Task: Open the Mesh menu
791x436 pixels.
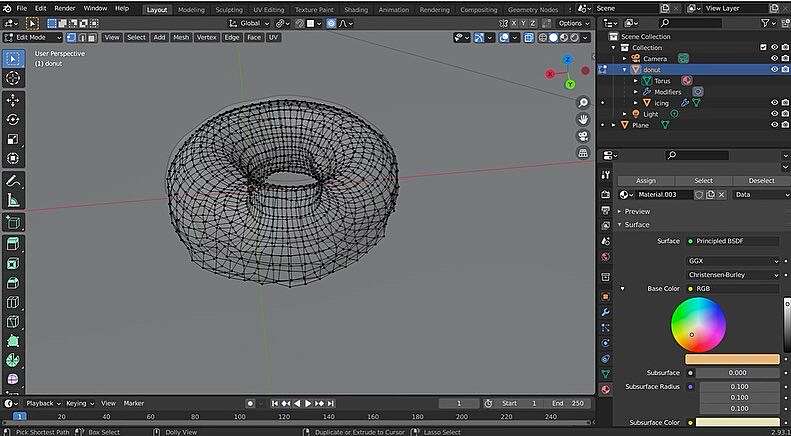Action: click(x=181, y=37)
